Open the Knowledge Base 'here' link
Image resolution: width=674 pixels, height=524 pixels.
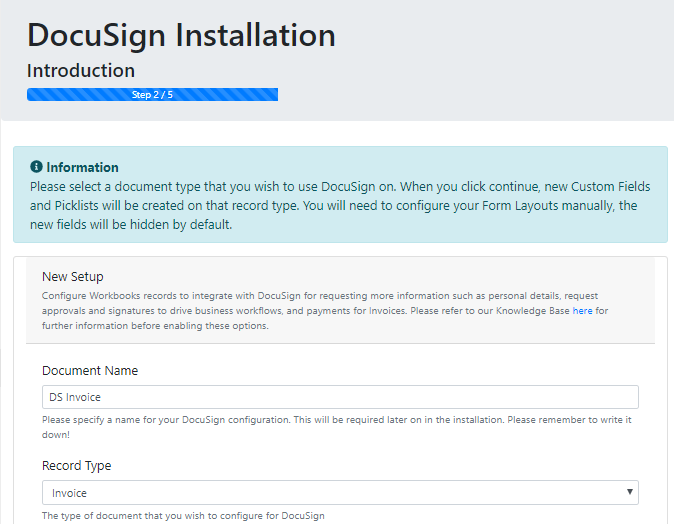point(582,311)
